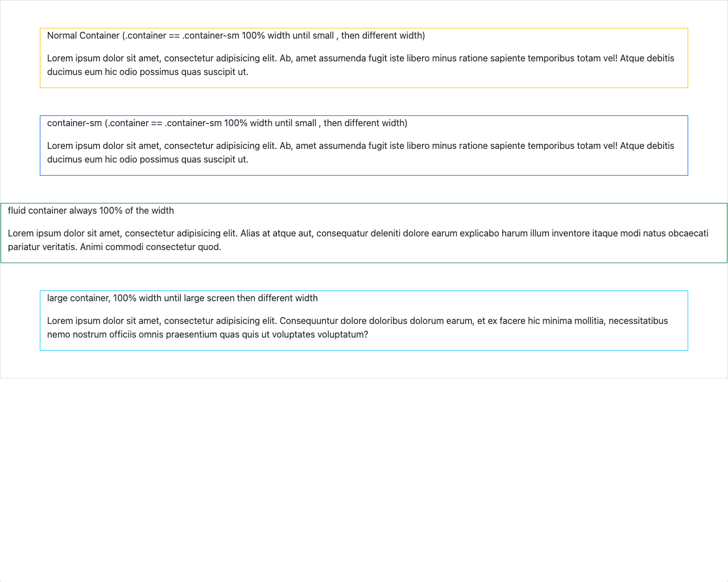
Task: Click the "fluid container always 100%" heading
Action: 91,211
